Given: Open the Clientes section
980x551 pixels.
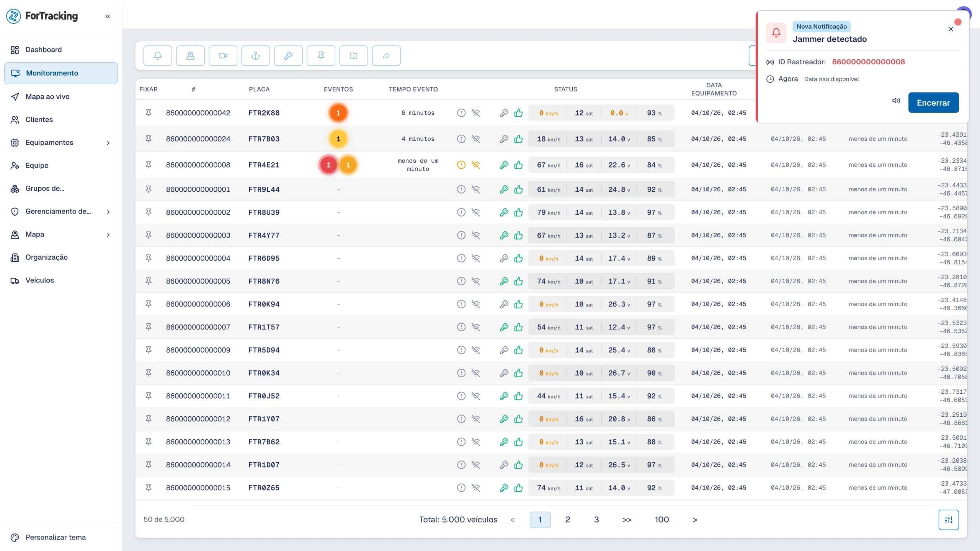Looking at the screenshot, I should (x=61, y=120).
